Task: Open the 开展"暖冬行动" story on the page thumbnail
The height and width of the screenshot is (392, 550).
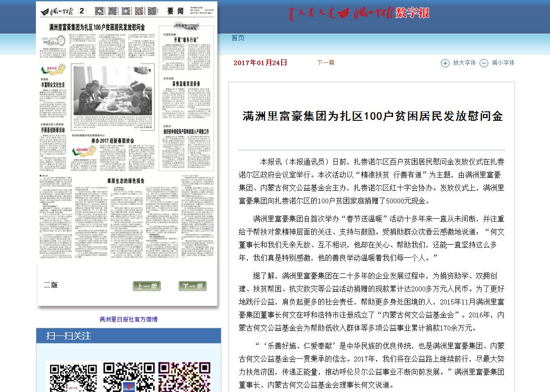Action: [186, 40]
